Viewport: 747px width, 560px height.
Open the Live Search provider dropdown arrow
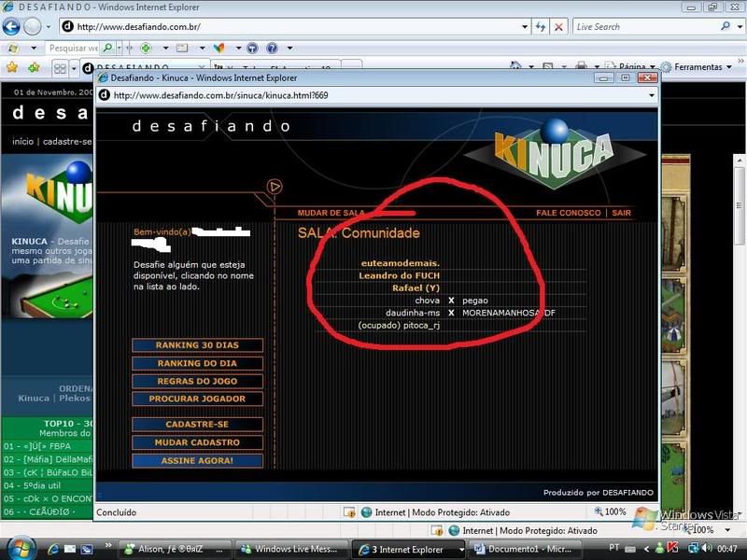(740, 26)
